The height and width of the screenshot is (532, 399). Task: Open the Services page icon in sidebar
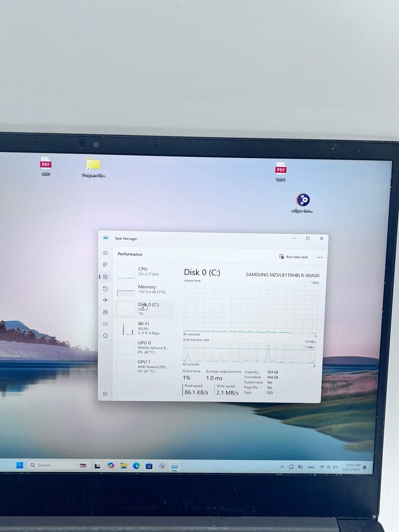coord(105,336)
